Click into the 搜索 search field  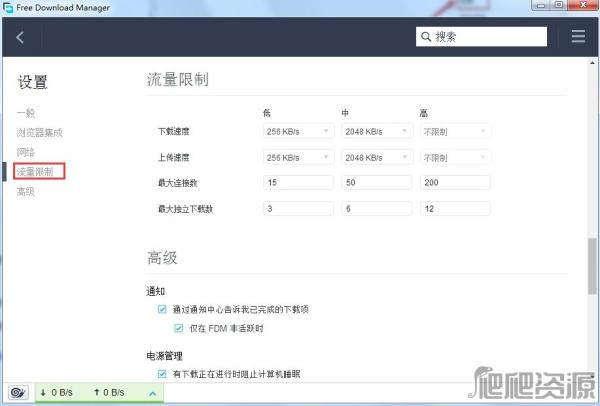pyautogui.click(x=481, y=37)
